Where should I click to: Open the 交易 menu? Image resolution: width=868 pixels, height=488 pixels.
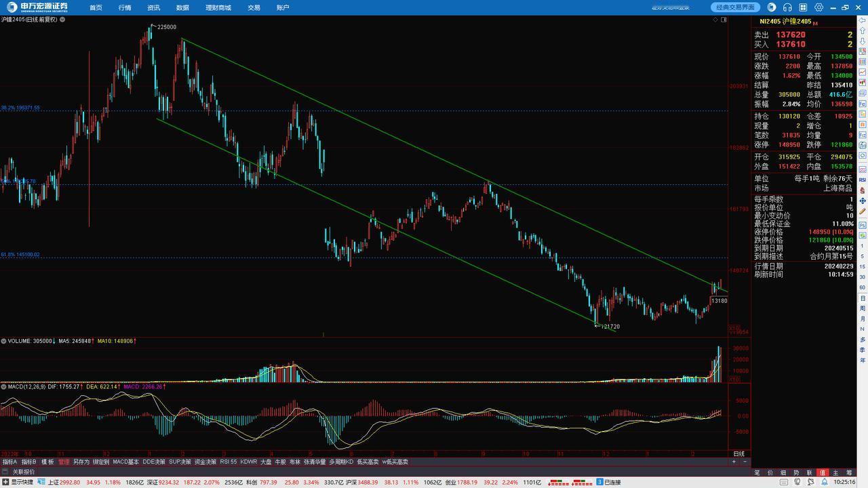[254, 7]
